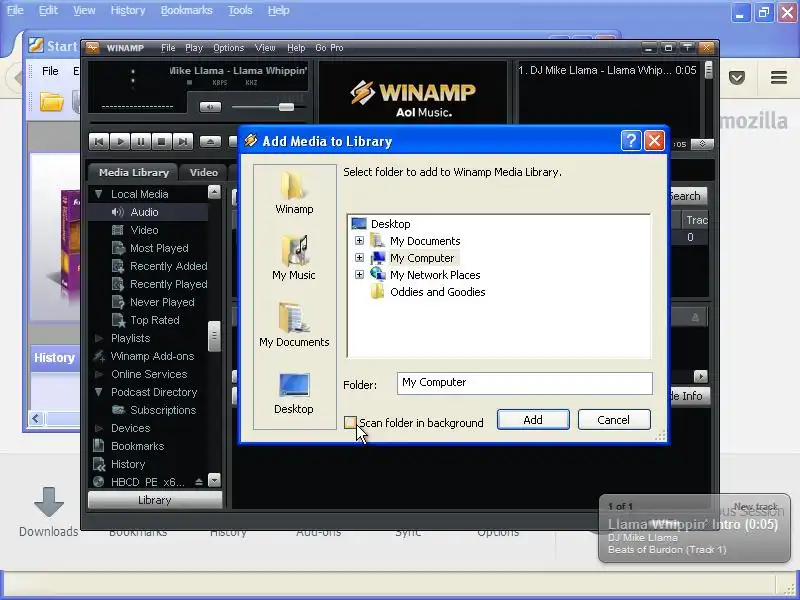Select Oddies and Goodies folder
The width and height of the screenshot is (800, 600).
[x=437, y=292]
